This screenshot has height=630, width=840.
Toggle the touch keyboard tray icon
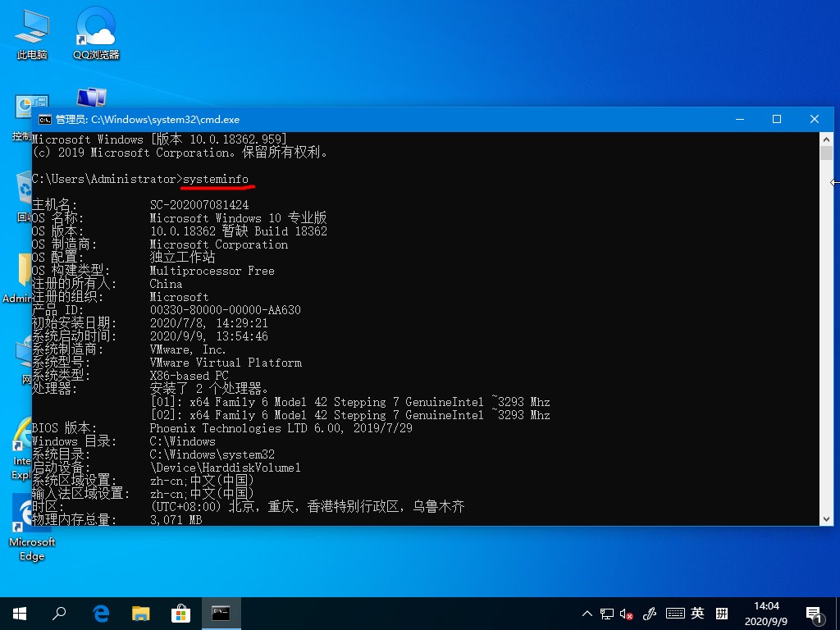675,613
